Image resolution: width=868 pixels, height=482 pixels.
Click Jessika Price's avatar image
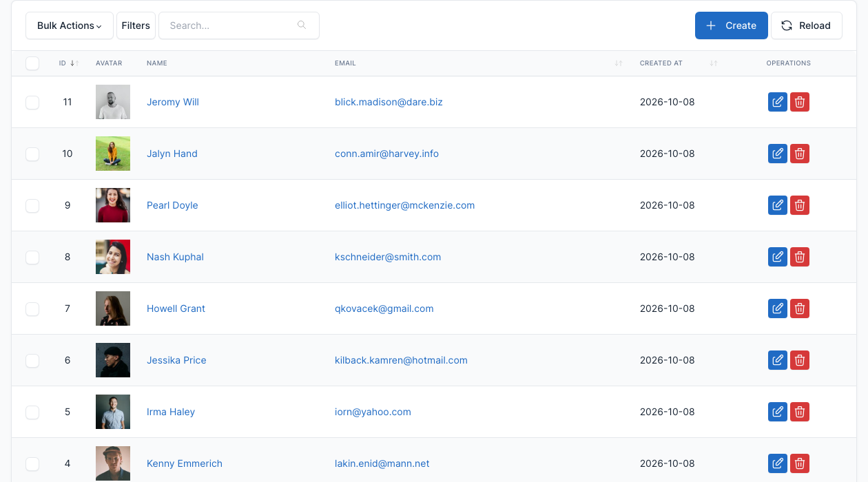(x=113, y=360)
